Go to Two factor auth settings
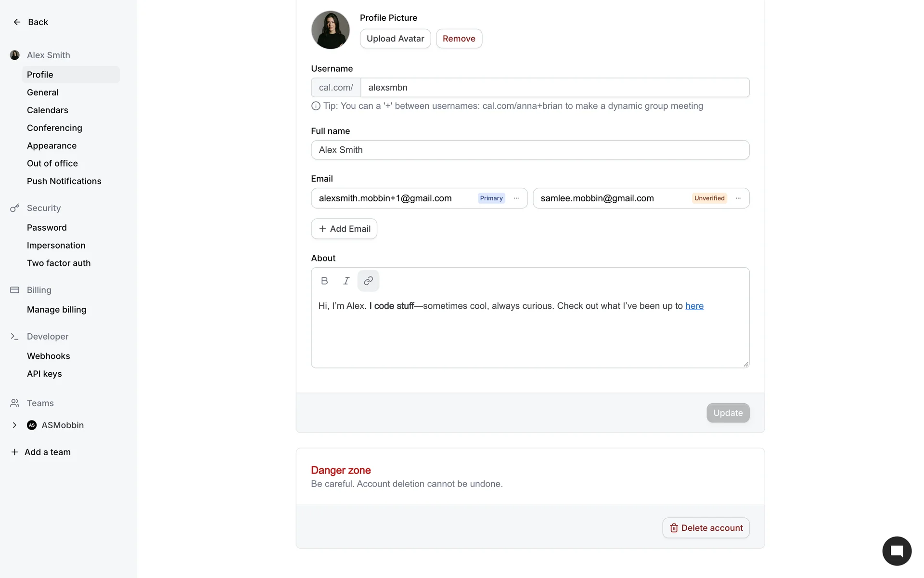This screenshot has width=924, height=578. [59, 263]
